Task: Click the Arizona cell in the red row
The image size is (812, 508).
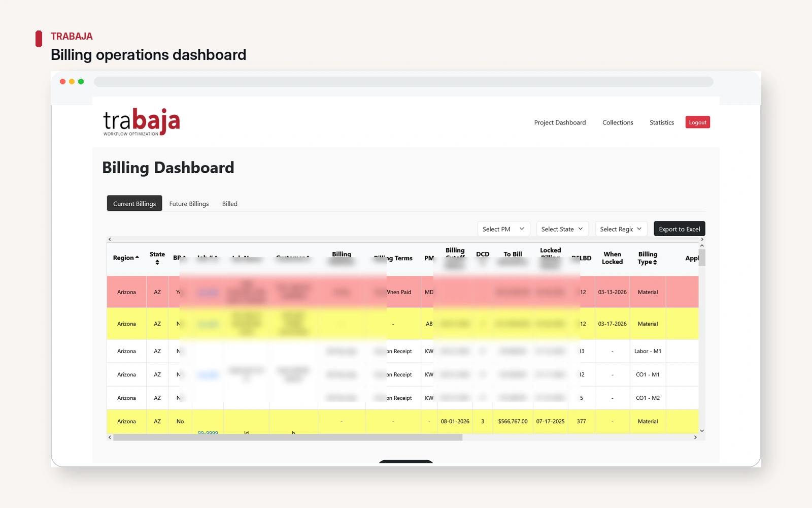Action: (126, 292)
